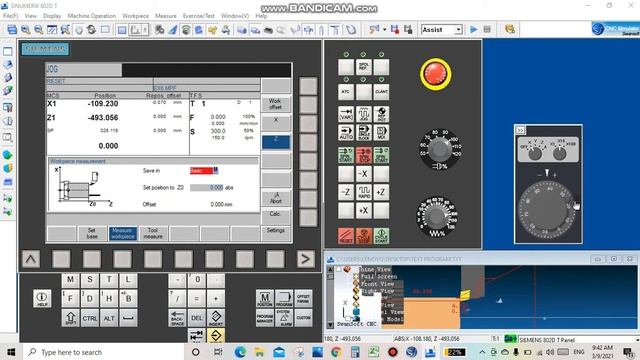The image size is (640, 360).
Task: Click the Windows Start button
Action: 11,352
